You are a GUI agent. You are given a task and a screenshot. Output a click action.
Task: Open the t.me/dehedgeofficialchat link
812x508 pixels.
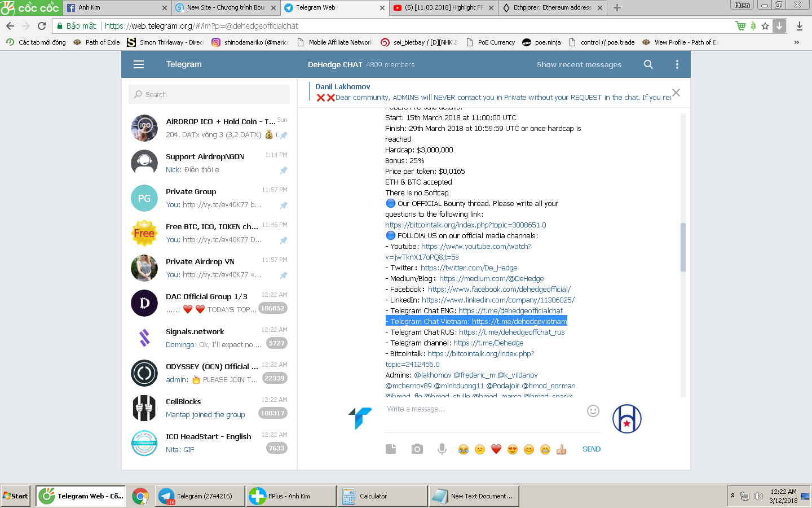511,310
